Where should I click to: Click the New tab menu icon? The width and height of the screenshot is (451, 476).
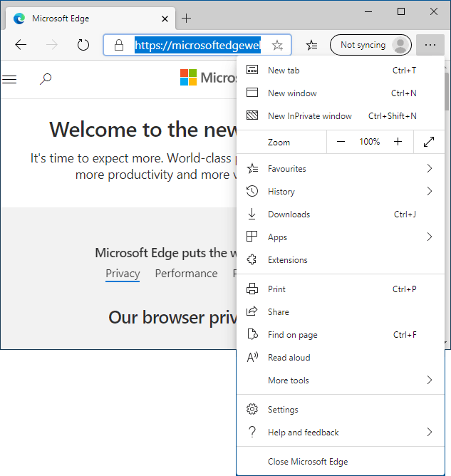[252, 70]
